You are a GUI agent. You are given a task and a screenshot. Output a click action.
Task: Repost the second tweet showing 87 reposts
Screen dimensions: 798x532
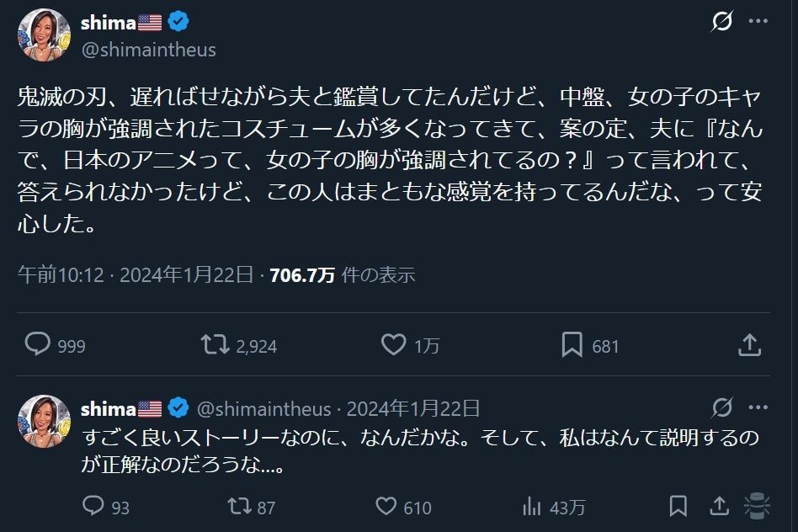click(x=240, y=507)
